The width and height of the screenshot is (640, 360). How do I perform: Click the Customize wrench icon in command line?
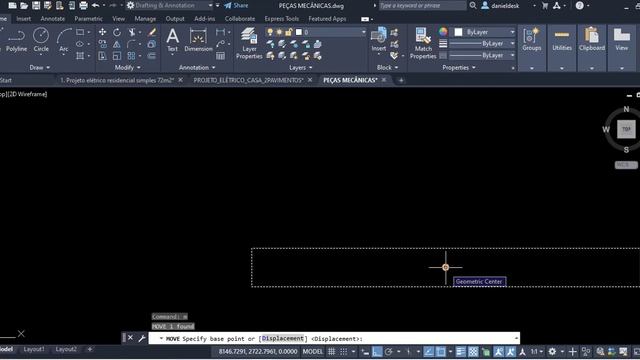[142, 338]
